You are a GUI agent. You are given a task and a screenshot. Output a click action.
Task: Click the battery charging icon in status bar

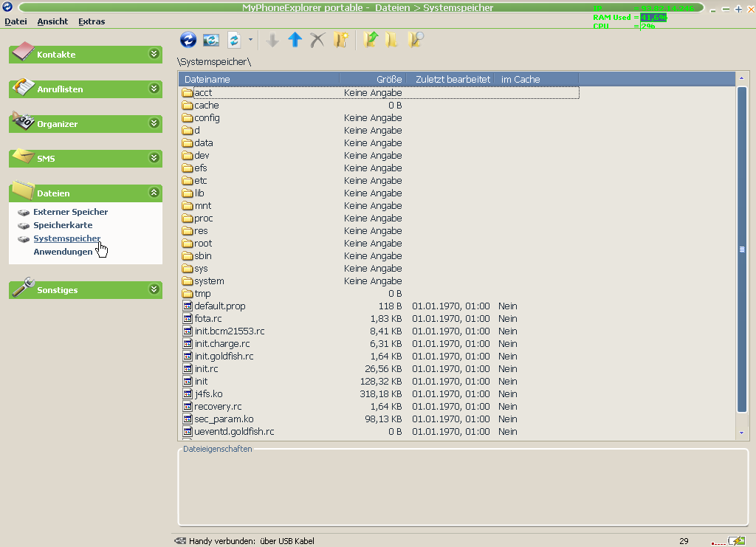coord(736,541)
